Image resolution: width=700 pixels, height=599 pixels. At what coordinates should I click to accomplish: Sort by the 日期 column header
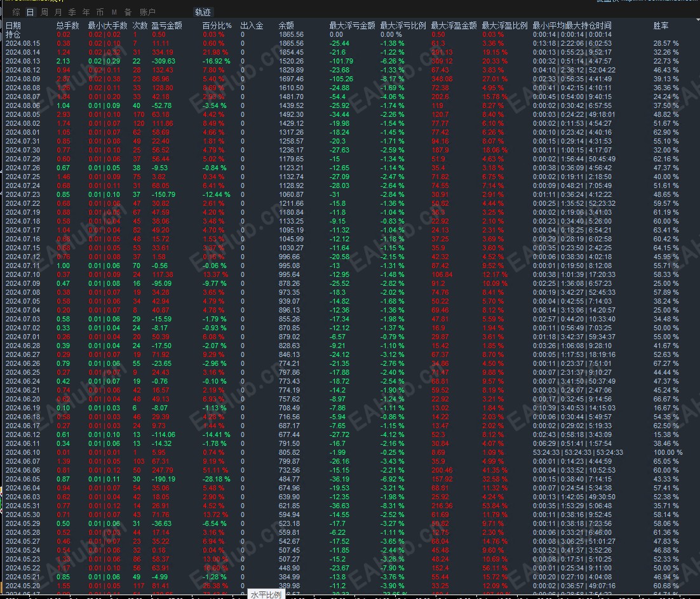click(x=13, y=25)
